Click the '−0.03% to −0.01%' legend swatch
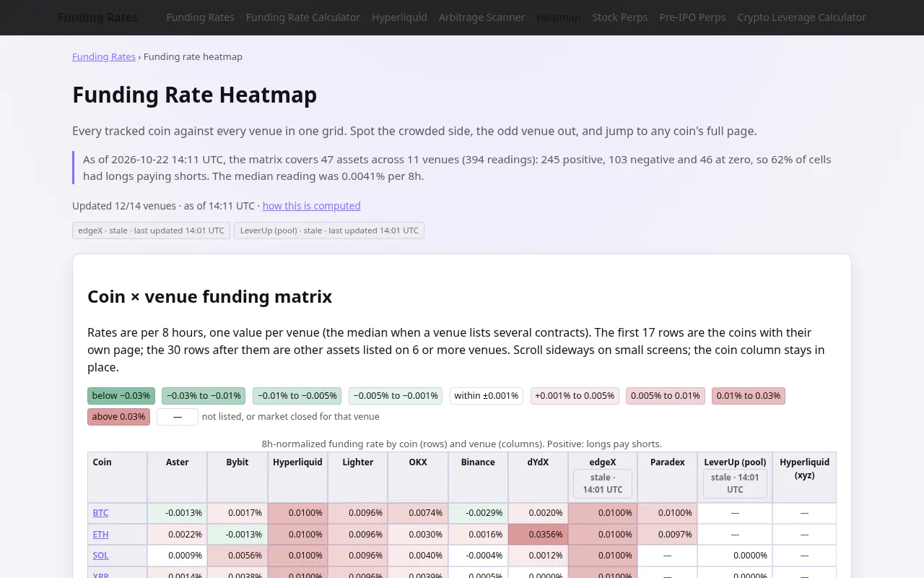The width and height of the screenshot is (924, 578). (204, 396)
